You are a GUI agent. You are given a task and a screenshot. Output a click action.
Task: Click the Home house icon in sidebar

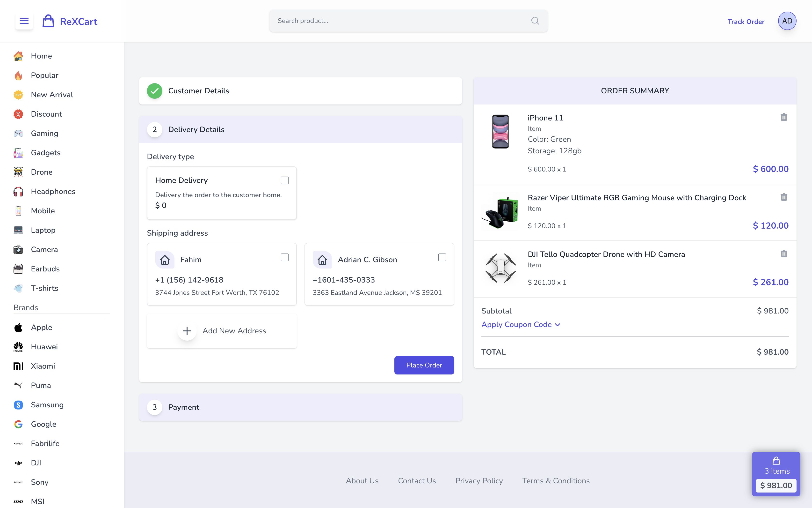18,56
